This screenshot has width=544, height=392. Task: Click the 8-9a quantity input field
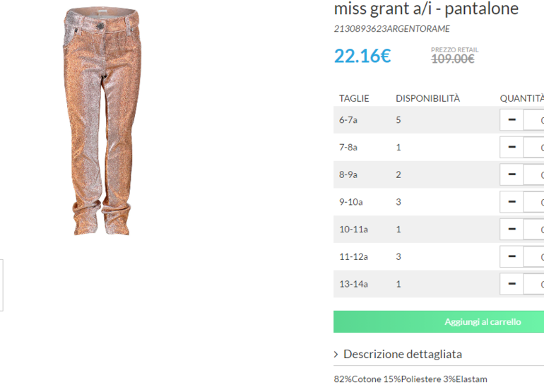pos(534,174)
